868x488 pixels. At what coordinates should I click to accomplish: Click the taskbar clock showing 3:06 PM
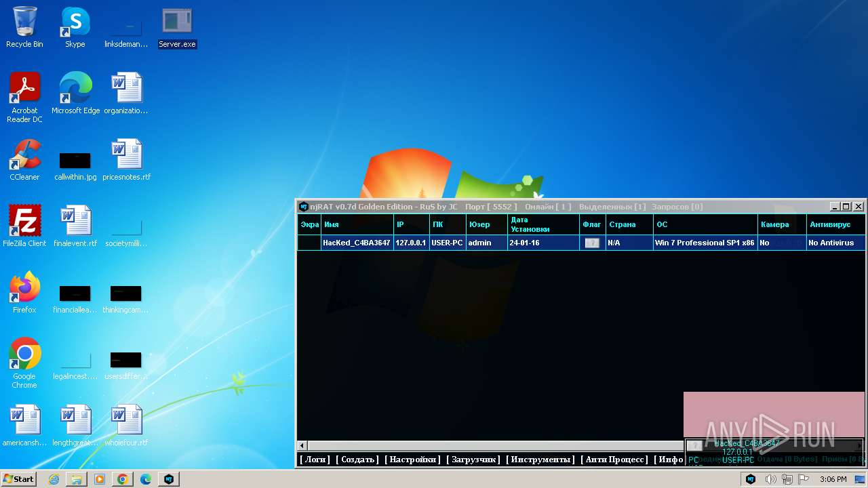(833, 479)
